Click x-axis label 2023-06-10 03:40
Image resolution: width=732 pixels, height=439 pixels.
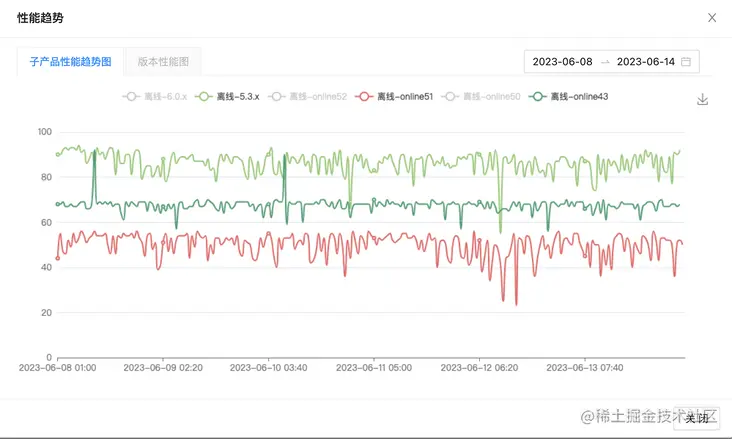click(x=268, y=368)
